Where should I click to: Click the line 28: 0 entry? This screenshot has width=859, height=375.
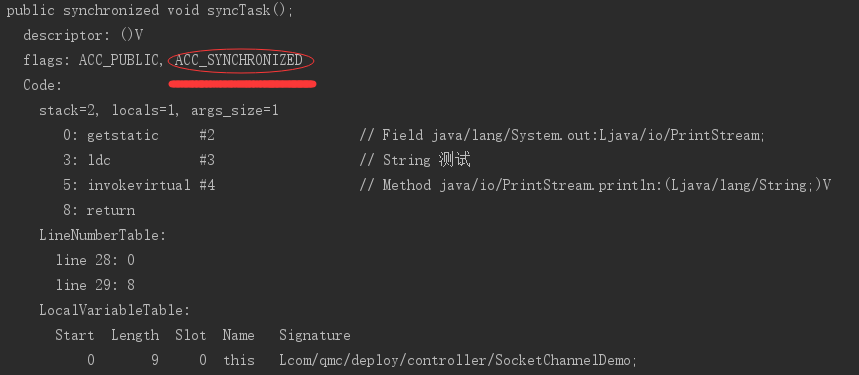click(95, 261)
